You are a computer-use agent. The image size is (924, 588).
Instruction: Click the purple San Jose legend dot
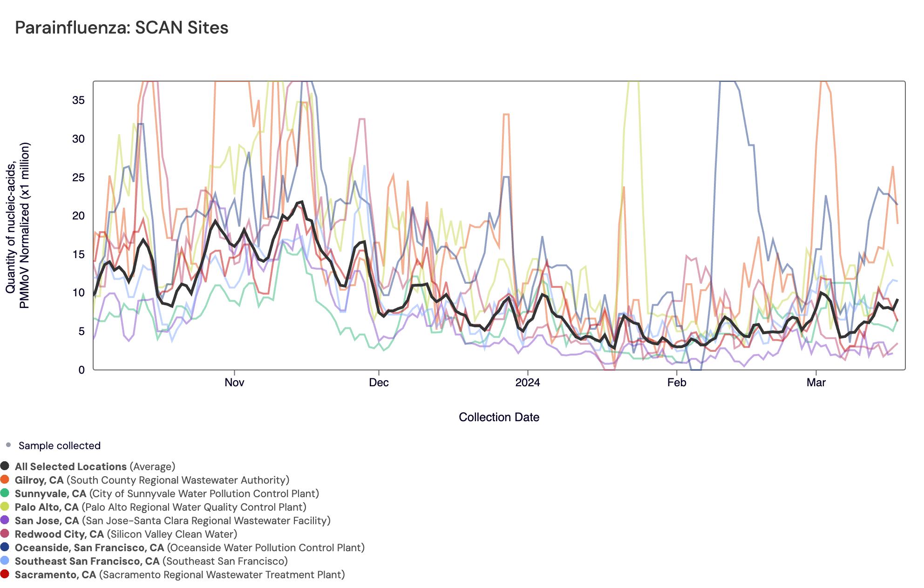[x=5, y=520]
